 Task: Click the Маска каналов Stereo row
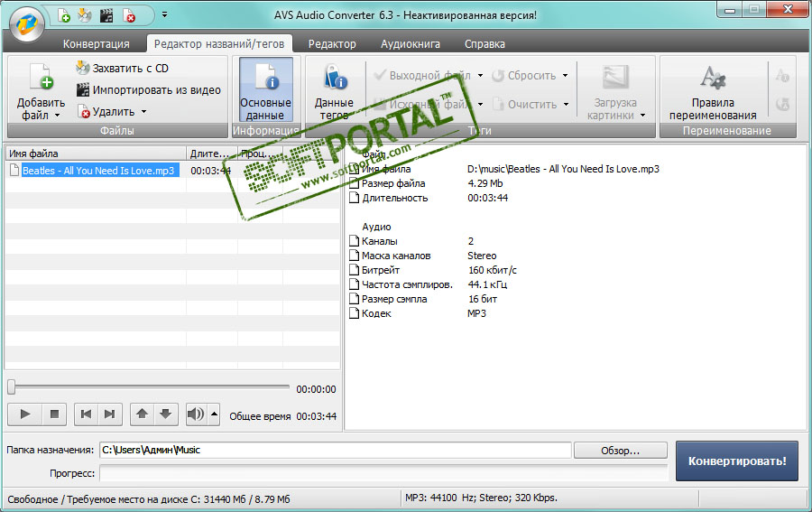423,256
